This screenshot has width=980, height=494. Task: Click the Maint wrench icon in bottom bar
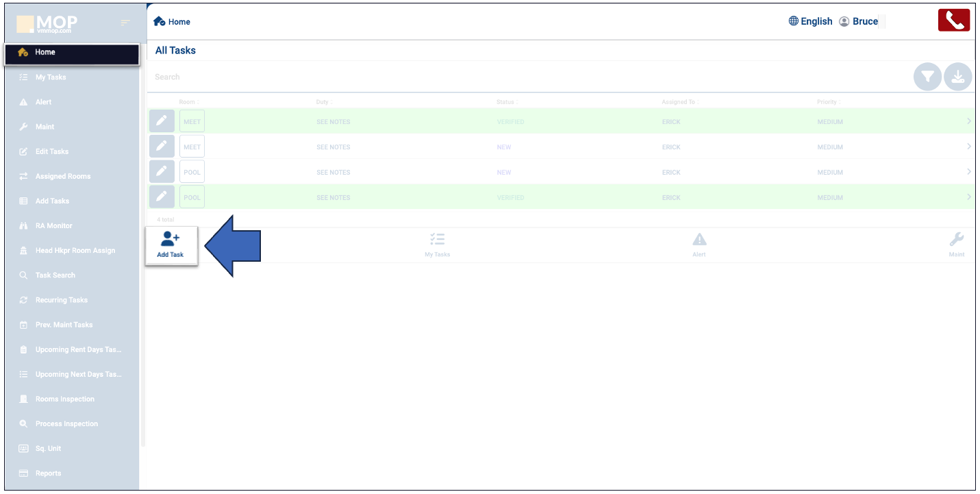956,240
